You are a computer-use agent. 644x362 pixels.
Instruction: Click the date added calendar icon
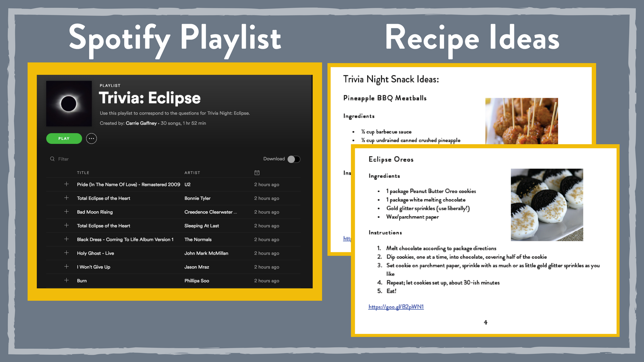(x=257, y=173)
